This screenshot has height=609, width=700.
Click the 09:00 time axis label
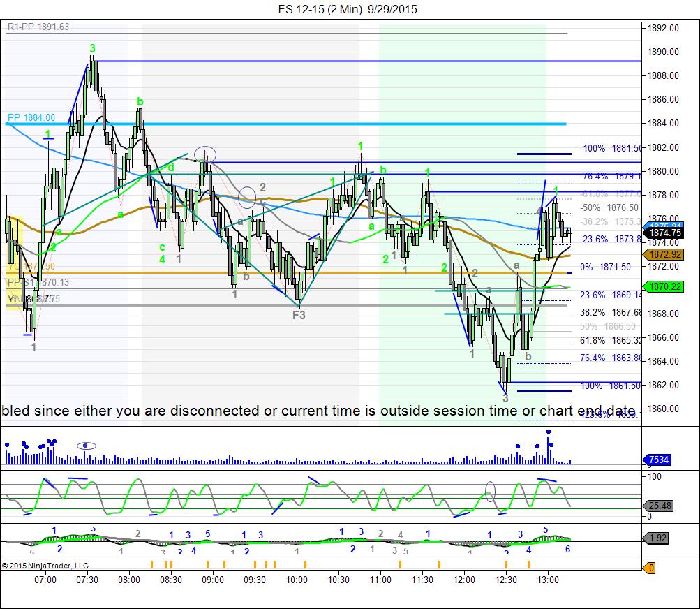pos(213,580)
